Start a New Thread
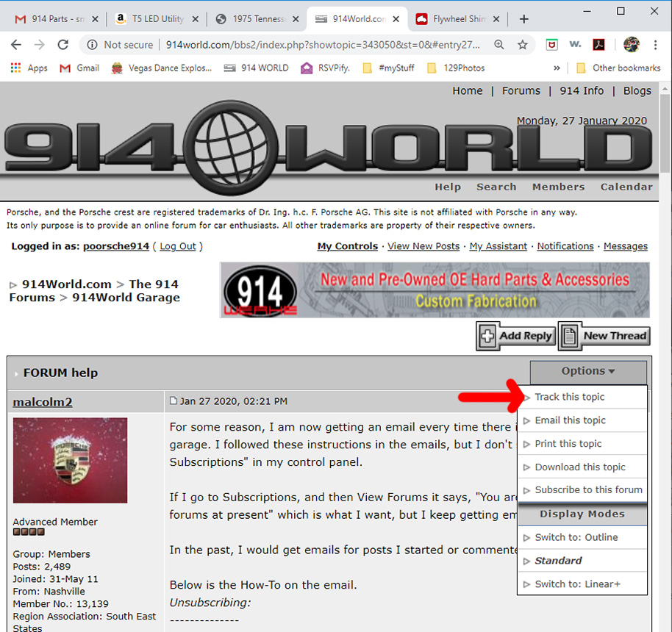The height and width of the screenshot is (632, 672). [604, 336]
